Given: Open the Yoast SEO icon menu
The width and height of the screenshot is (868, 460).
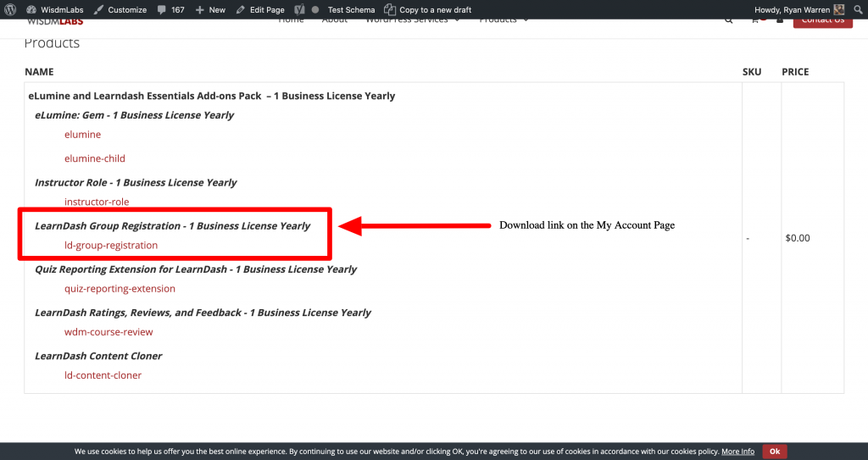Looking at the screenshot, I should pos(299,9).
